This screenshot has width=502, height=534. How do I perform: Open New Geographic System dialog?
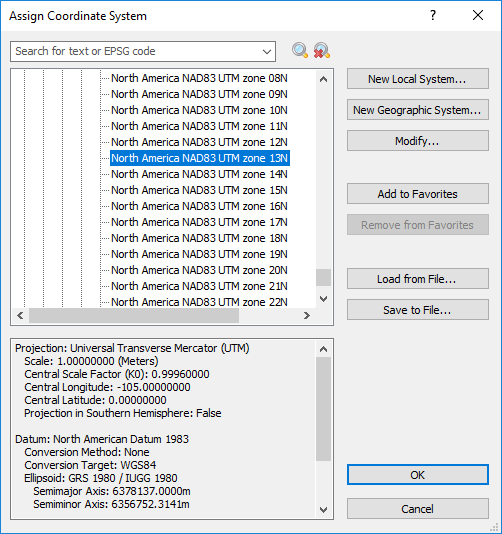(x=418, y=110)
